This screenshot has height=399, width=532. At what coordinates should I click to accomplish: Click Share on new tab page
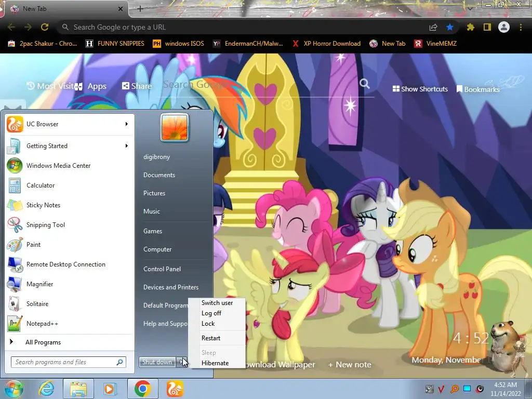[x=137, y=86]
